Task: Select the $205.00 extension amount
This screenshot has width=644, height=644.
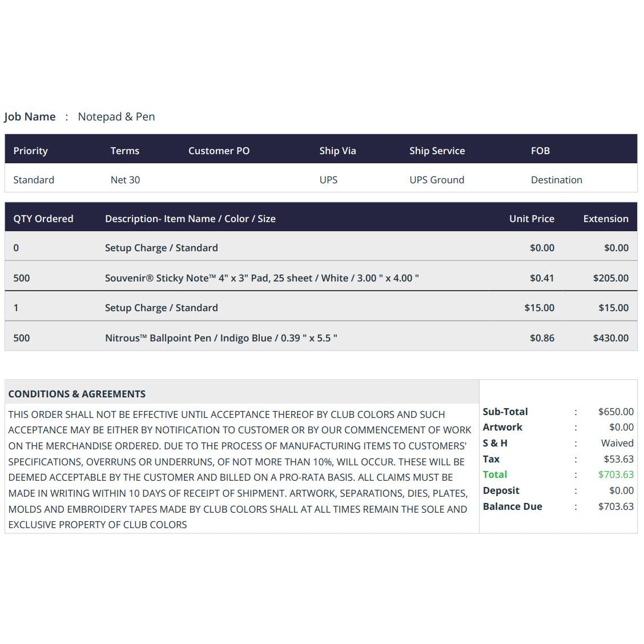Action: (x=611, y=278)
